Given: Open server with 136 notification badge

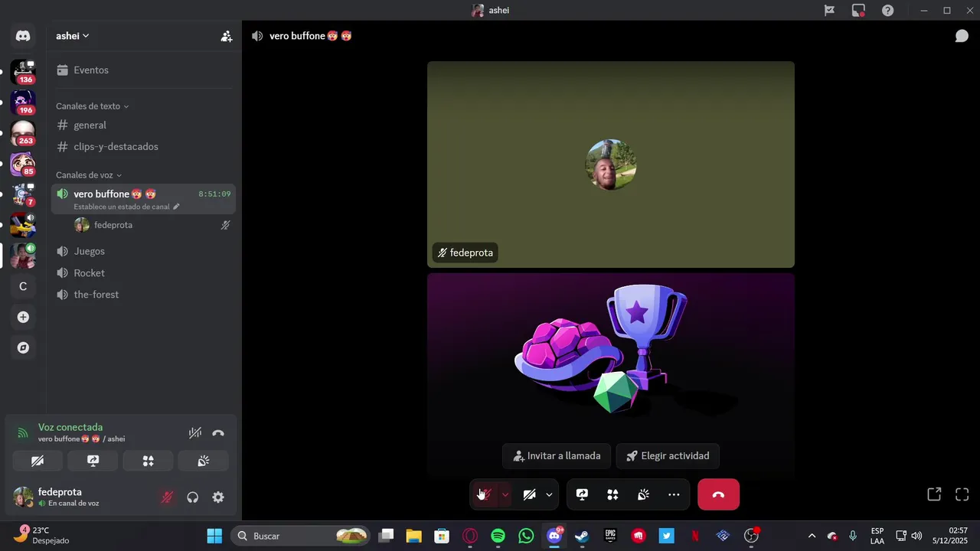Looking at the screenshot, I should point(23,72).
